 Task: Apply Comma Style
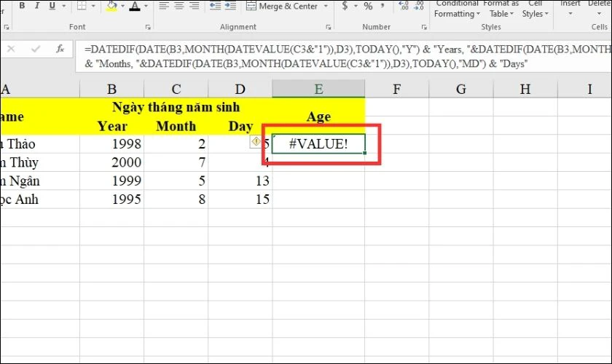click(382, 6)
